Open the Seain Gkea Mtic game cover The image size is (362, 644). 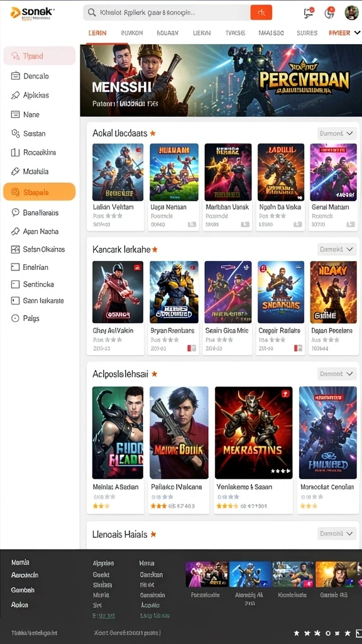228,292
